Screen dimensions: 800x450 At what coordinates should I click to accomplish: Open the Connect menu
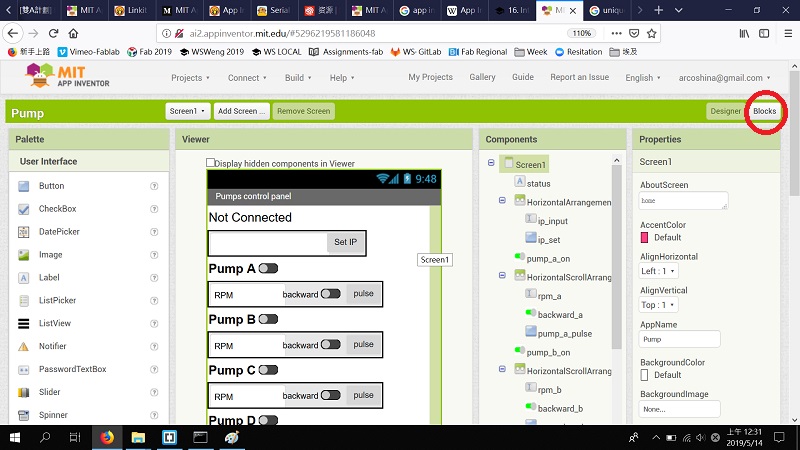click(x=247, y=78)
